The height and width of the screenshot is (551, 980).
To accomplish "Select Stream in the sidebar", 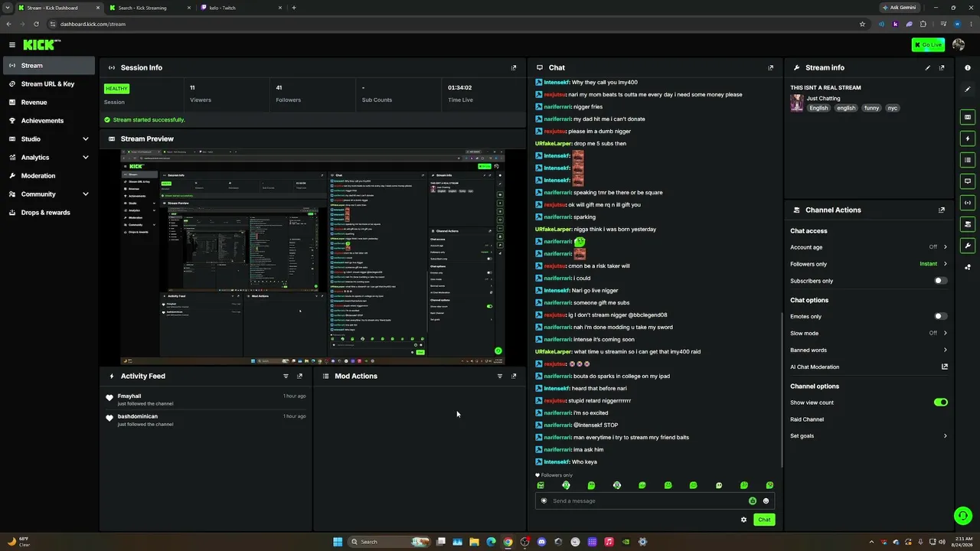I will tap(49, 66).
